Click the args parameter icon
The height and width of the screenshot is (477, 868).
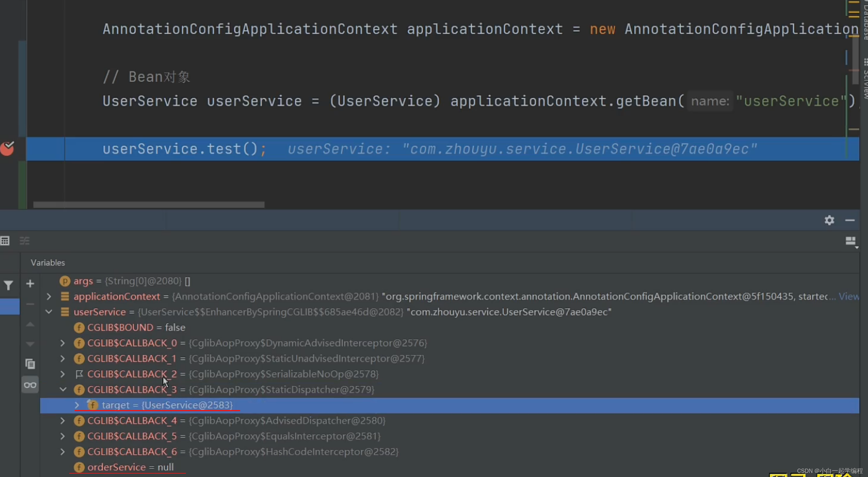coord(65,281)
